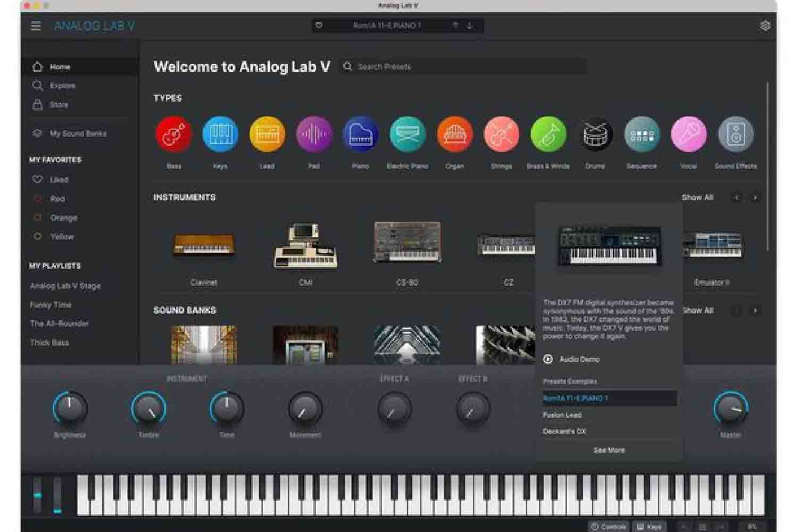Select the Brass & Winds type icon
The image size is (798, 532).
tap(548, 134)
